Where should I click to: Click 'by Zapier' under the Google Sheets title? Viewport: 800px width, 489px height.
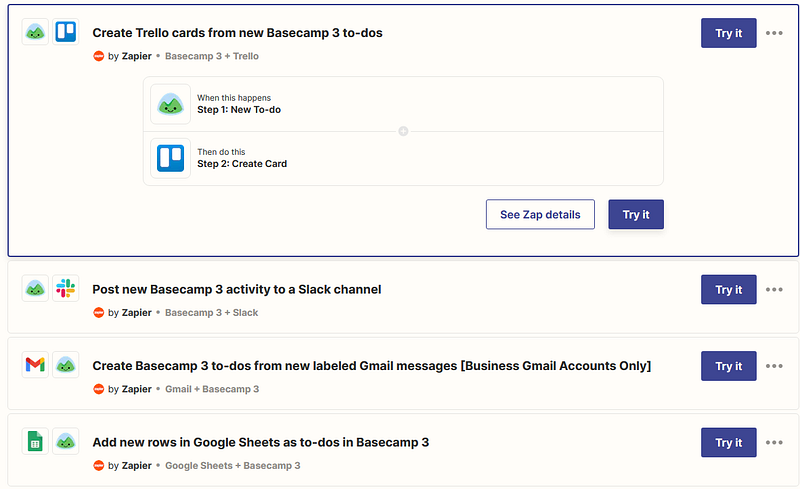pos(130,466)
